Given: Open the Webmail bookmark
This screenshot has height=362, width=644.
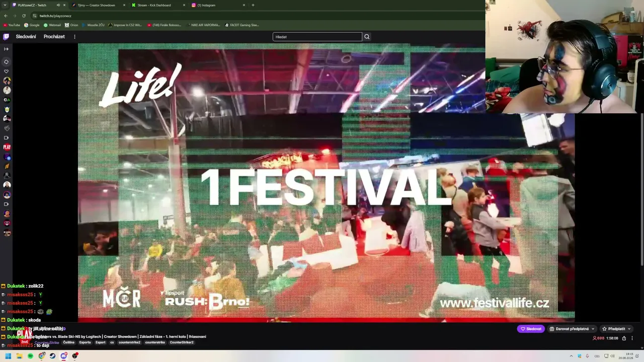Looking at the screenshot, I should click(52, 25).
